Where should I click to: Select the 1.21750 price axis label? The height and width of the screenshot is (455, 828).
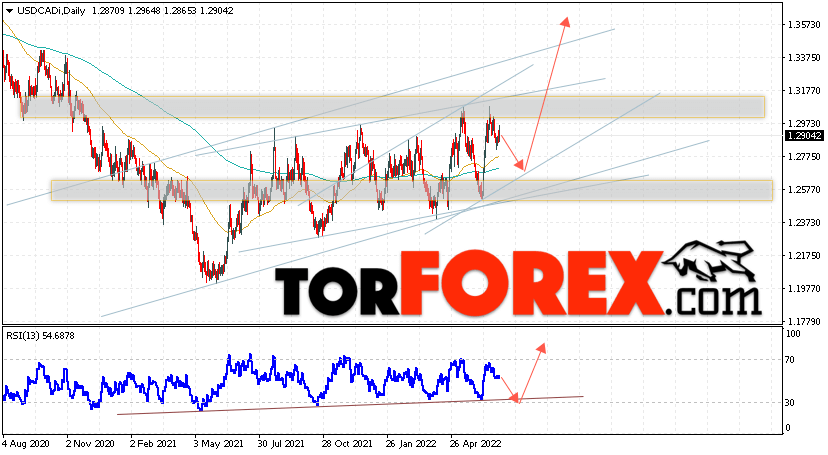click(804, 255)
